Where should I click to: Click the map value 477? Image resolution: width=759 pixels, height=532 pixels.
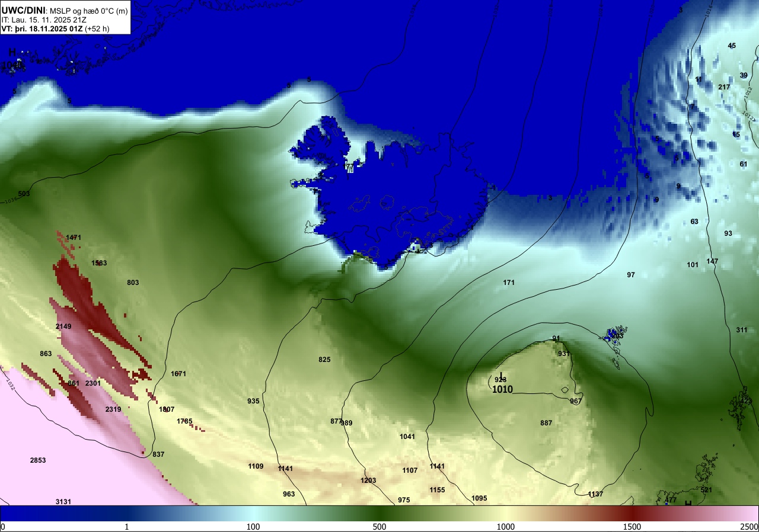[x=671, y=500]
